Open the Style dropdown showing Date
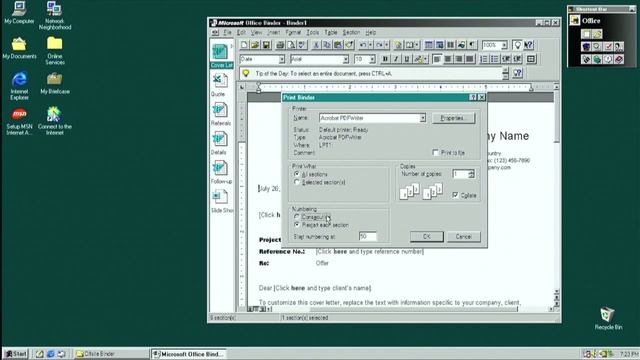 click(x=281, y=60)
